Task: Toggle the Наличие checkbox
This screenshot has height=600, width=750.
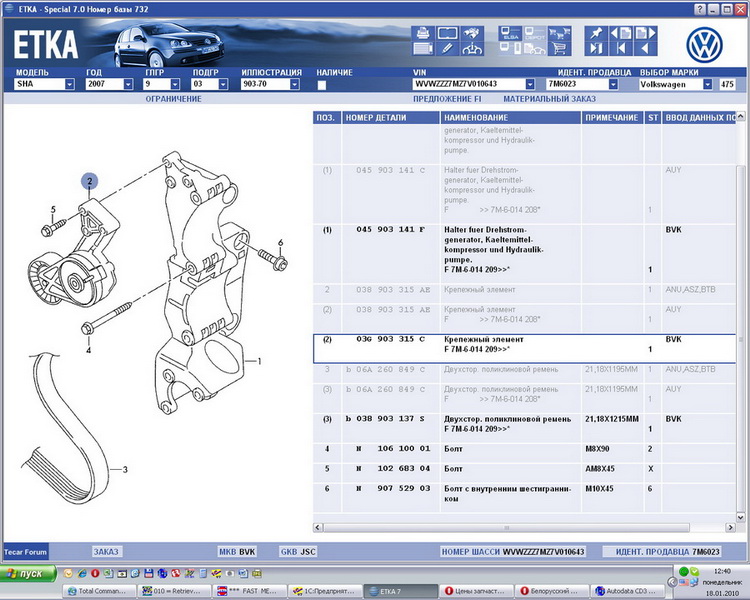Action: tap(322, 85)
